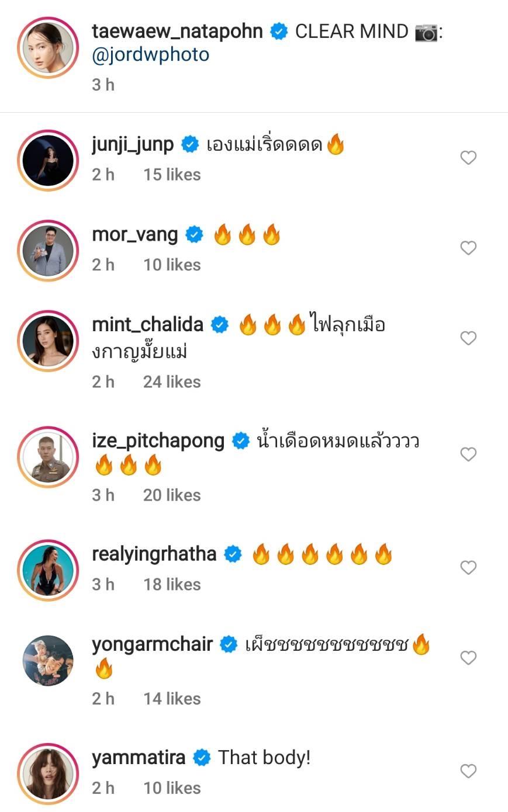Open ize_pitchapong's avatar story
Image resolution: width=508 pixels, height=812 pixels.
[x=48, y=457]
